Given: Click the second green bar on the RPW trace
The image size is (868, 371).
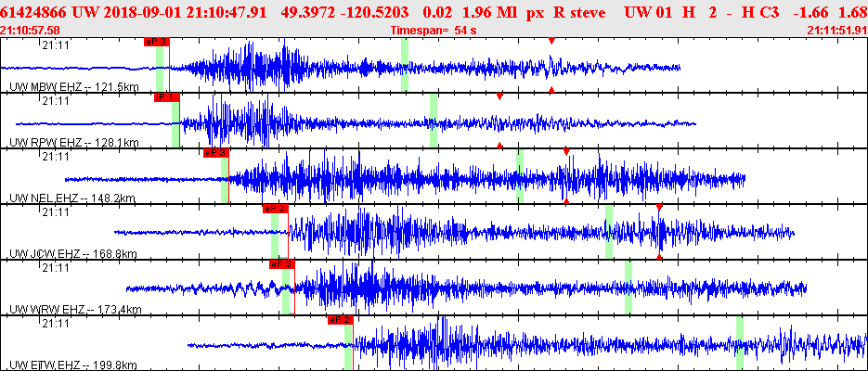Looking at the screenshot, I should tap(434, 120).
